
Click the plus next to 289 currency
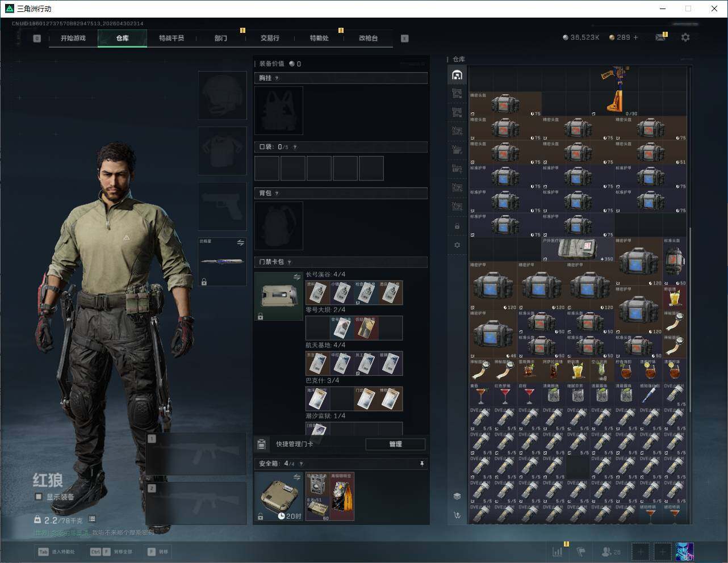pos(635,37)
